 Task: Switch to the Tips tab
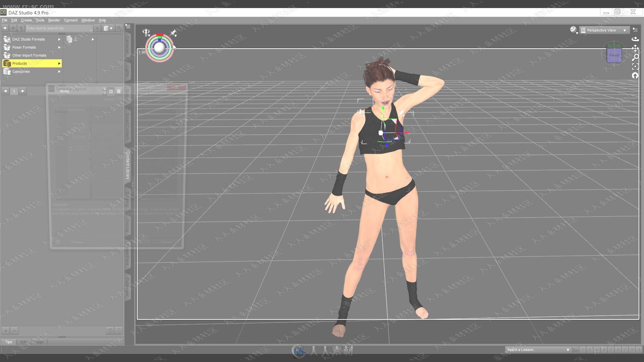pyautogui.click(x=9, y=342)
